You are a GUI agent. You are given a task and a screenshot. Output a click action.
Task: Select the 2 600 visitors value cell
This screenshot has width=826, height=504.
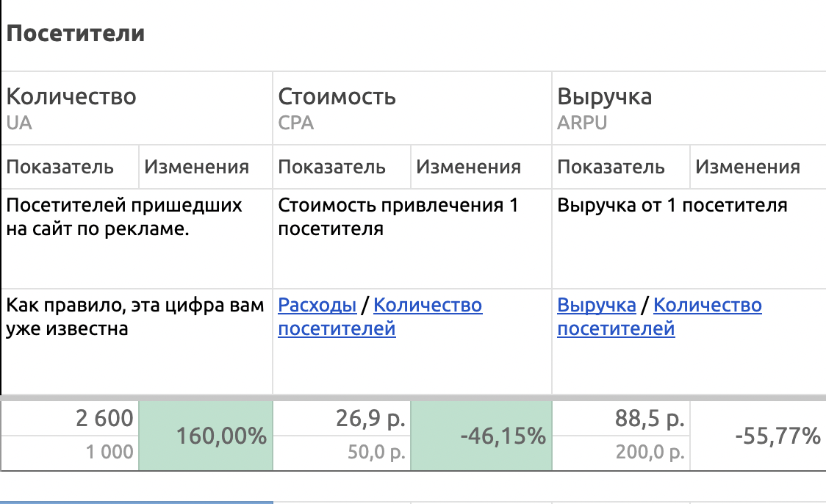pyautogui.click(x=105, y=419)
